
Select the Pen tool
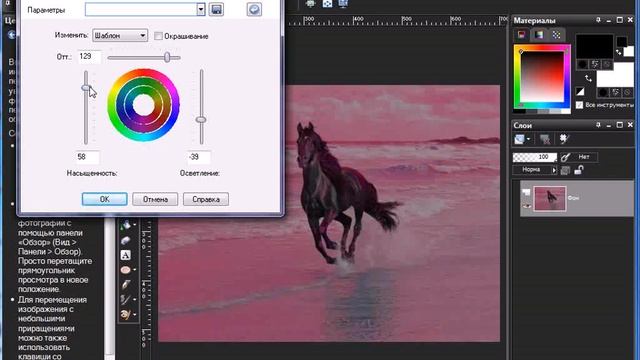pos(125,284)
